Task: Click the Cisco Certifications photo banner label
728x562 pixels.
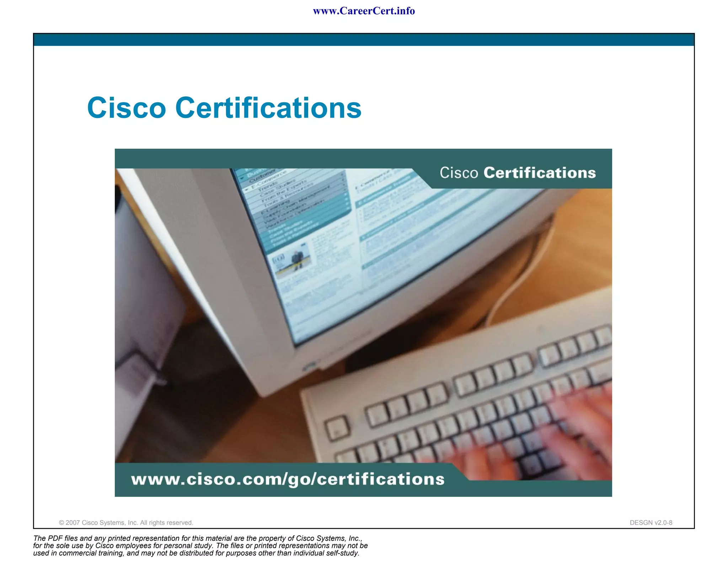Action: 518,173
